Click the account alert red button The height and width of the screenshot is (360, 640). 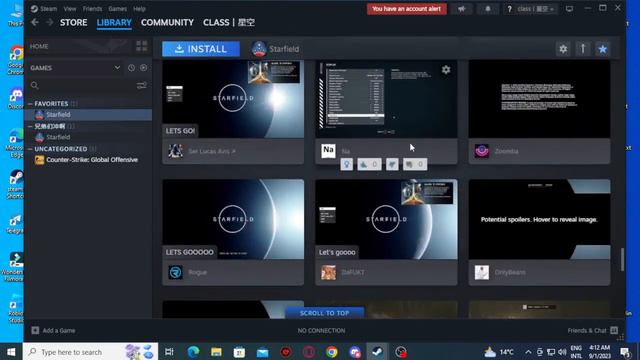click(x=407, y=9)
